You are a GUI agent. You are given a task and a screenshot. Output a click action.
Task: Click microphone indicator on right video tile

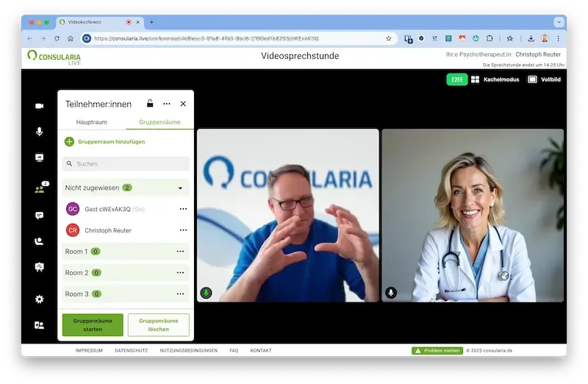pyautogui.click(x=391, y=292)
